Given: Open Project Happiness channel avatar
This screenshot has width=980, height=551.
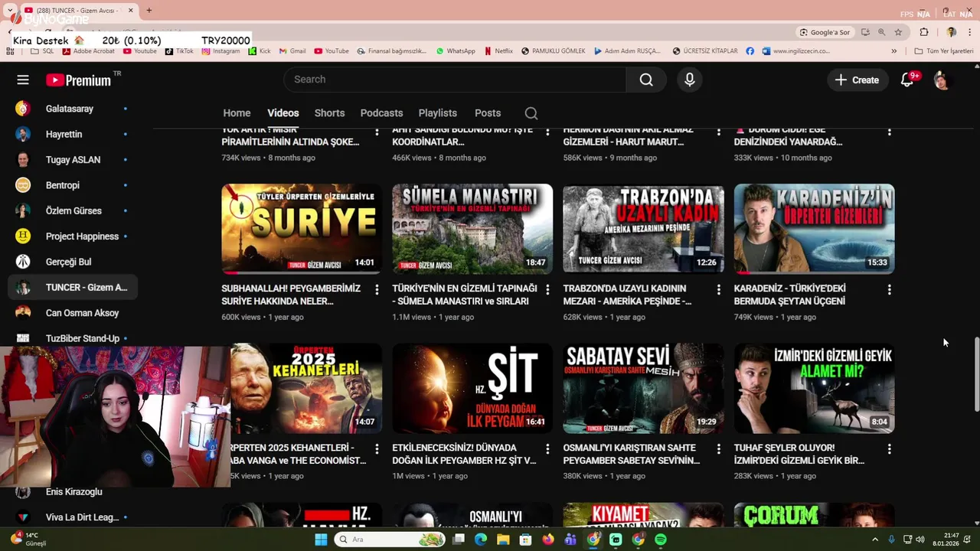Looking at the screenshot, I should pyautogui.click(x=23, y=236).
